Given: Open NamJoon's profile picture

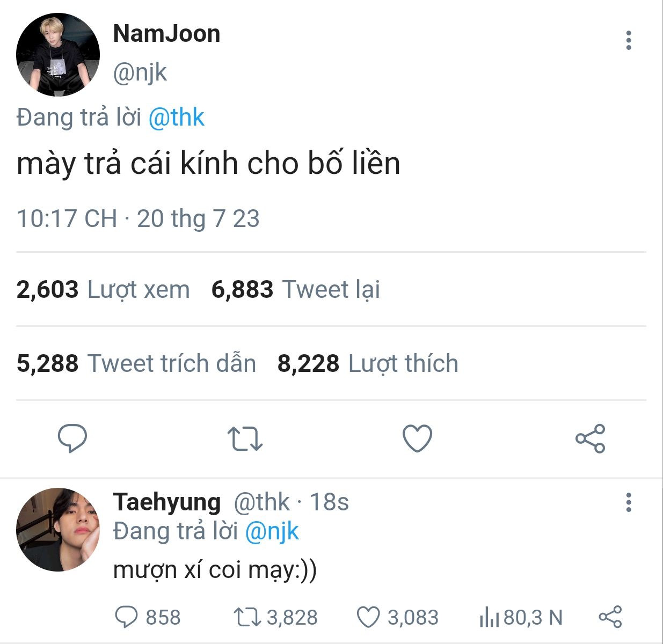Looking at the screenshot, I should pos(57,55).
